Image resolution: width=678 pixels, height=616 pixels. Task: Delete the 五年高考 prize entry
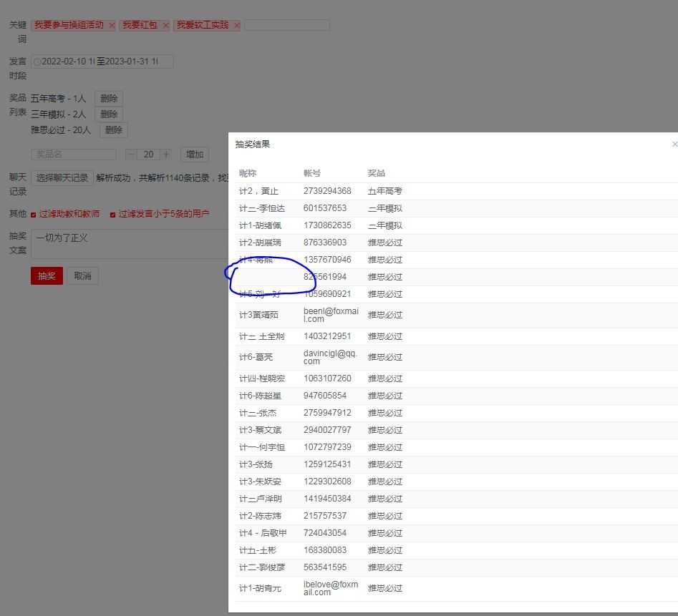(x=109, y=99)
